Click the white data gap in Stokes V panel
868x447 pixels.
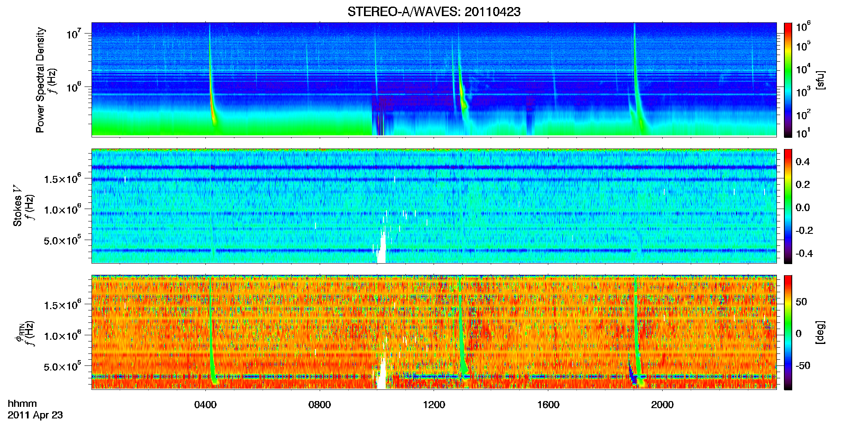381,248
